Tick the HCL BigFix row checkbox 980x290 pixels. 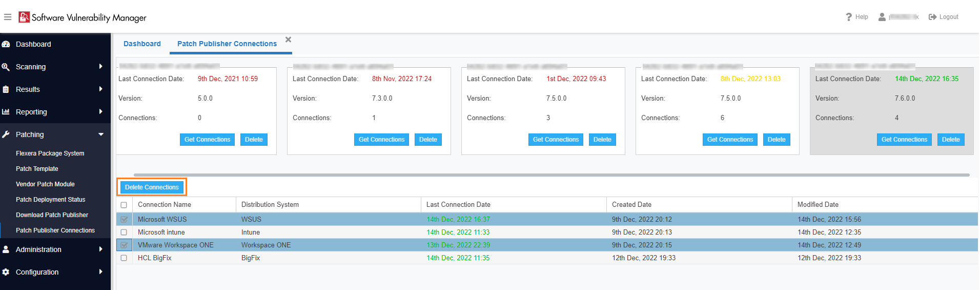124,258
